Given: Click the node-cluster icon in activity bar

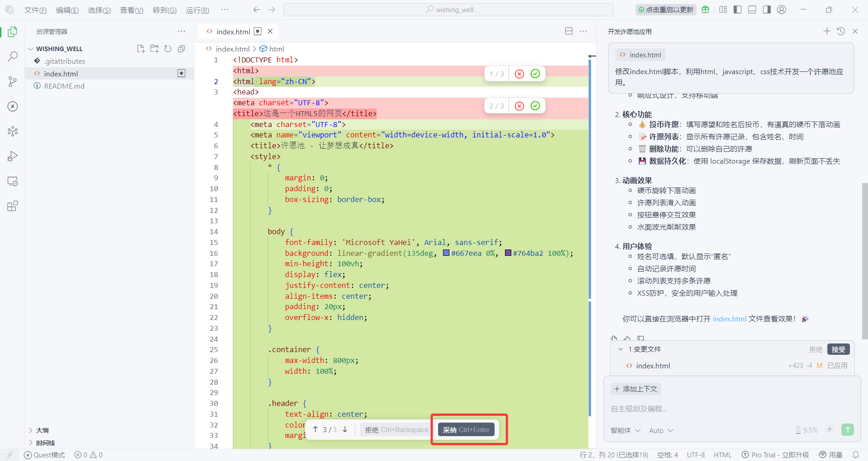Looking at the screenshot, I should [13, 131].
